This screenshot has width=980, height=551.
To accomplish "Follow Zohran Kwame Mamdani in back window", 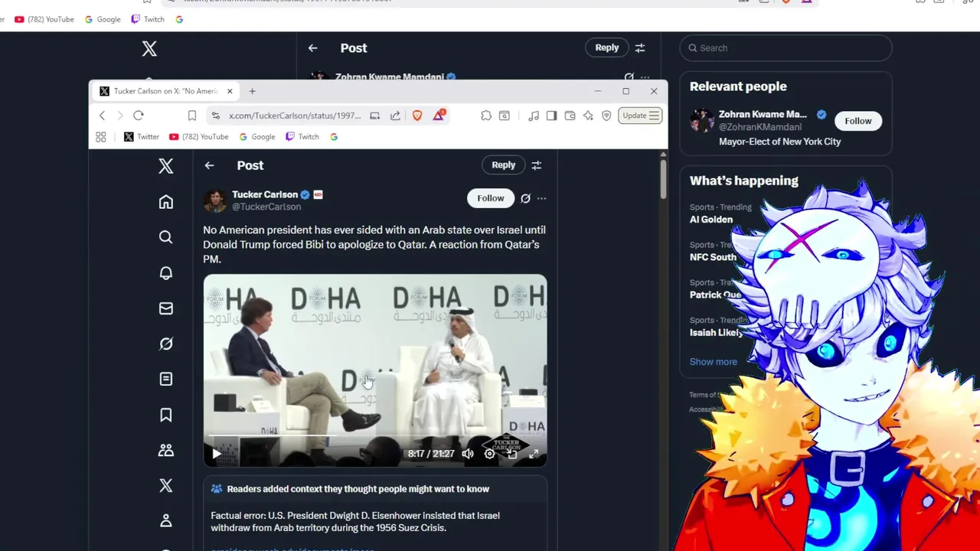I will [x=858, y=121].
